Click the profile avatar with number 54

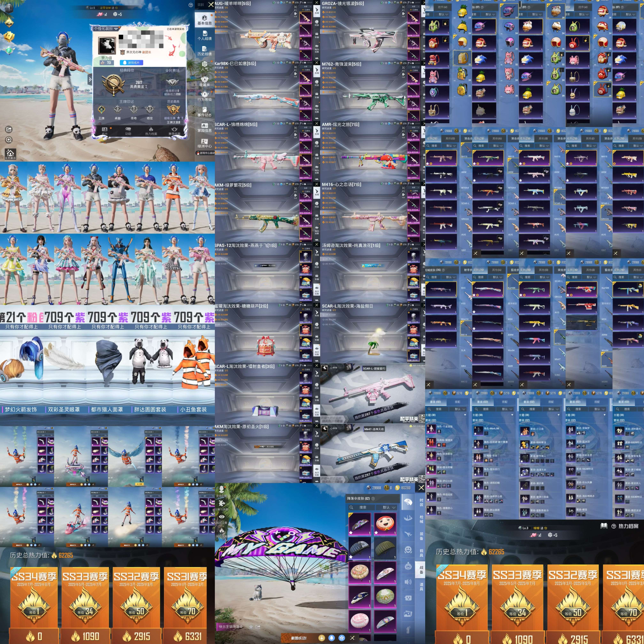click(107, 46)
